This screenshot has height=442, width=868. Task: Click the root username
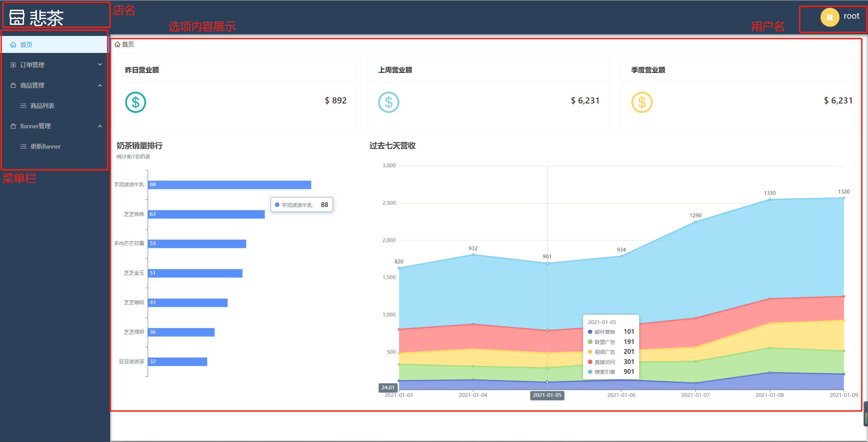coord(851,16)
